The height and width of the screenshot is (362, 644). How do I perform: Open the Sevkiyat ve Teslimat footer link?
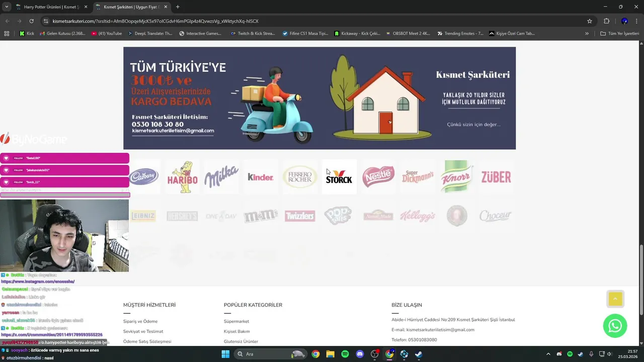[143, 331]
